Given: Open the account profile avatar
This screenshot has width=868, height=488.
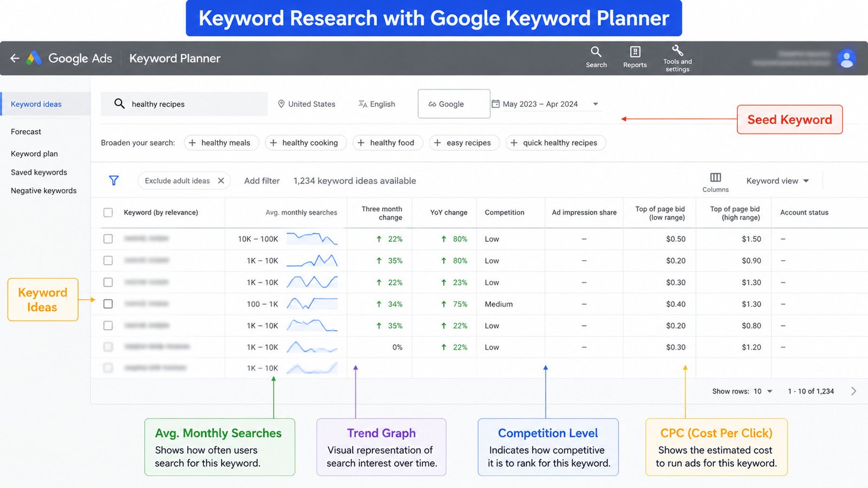Looking at the screenshot, I should click(x=846, y=58).
